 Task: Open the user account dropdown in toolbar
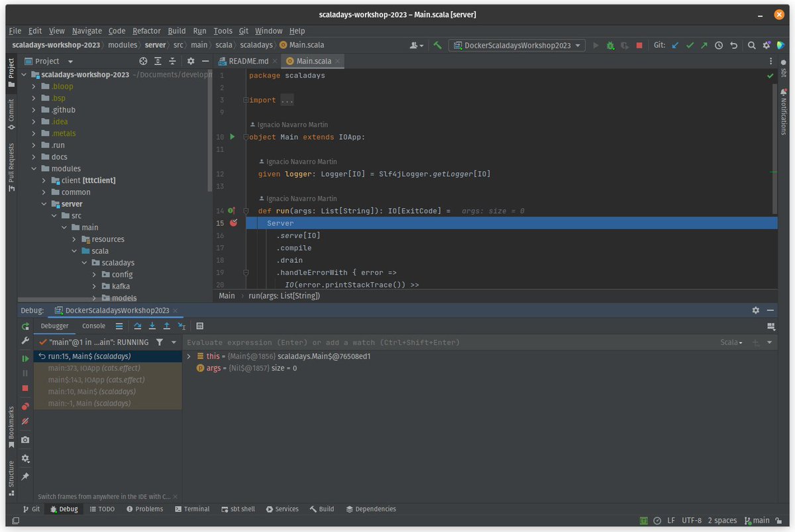pos(417,45)
